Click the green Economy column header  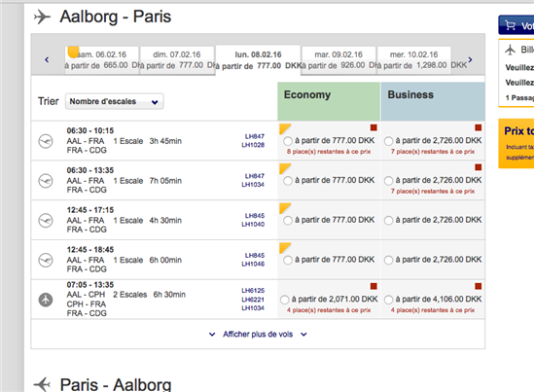pyautogui.click(x=329, y=101)
